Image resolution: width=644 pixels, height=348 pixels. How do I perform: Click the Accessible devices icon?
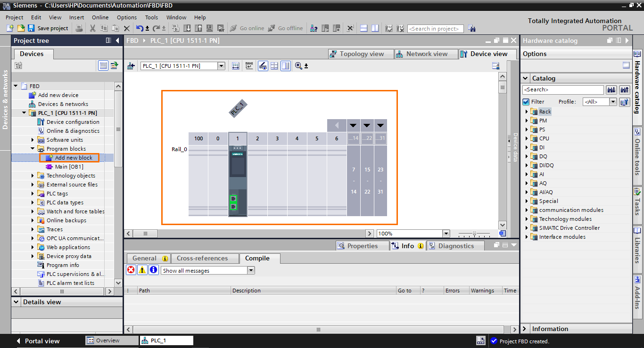pos(314,28)
